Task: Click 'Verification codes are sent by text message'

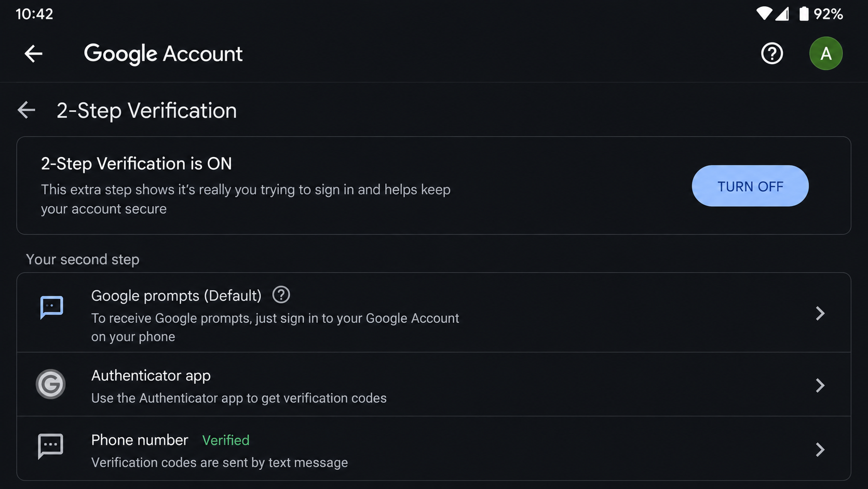Action: click(x=220, y=462)
